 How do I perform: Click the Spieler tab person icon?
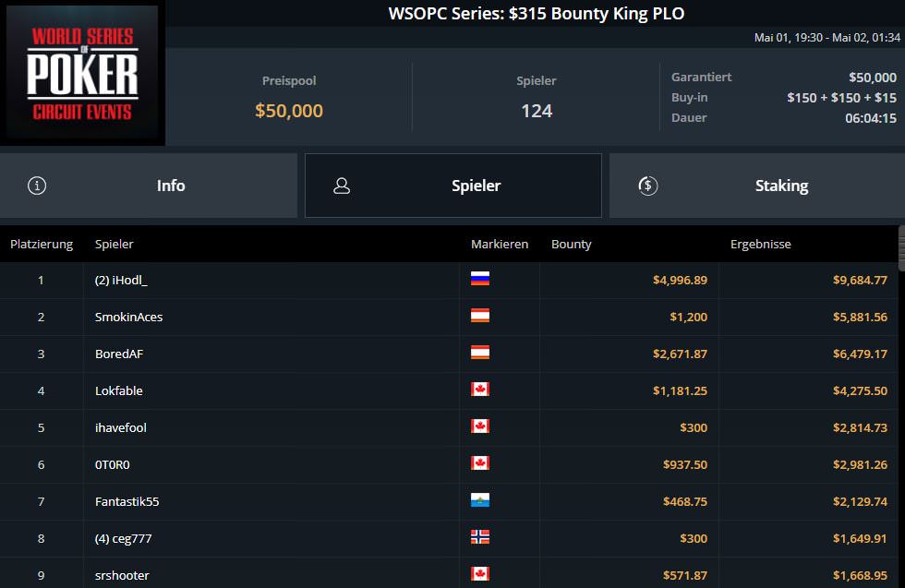[342, 186]
